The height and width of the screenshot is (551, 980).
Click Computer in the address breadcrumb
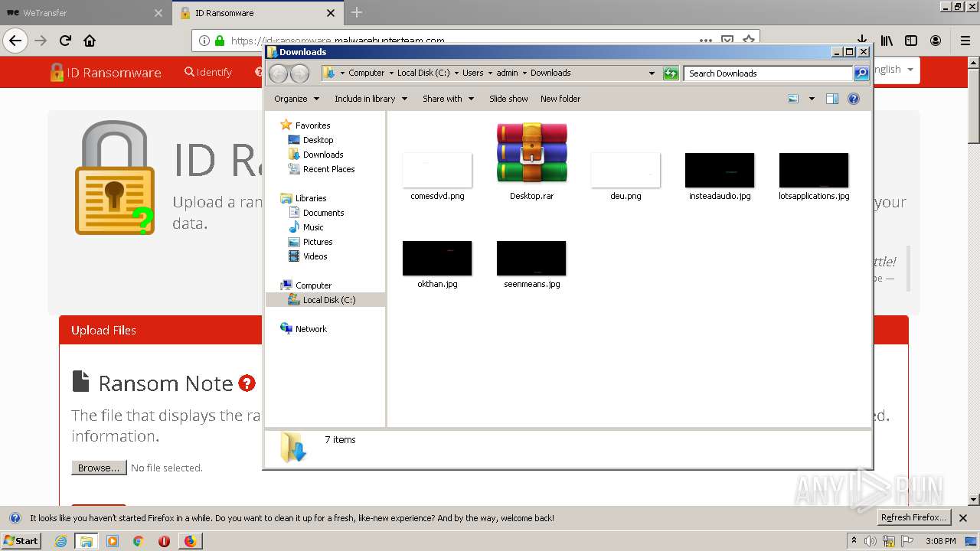(366, 73)
